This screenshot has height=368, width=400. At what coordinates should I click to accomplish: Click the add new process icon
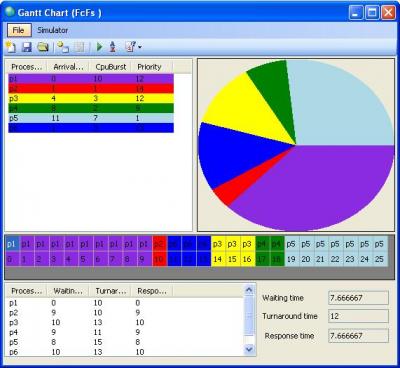coord(63,47)
